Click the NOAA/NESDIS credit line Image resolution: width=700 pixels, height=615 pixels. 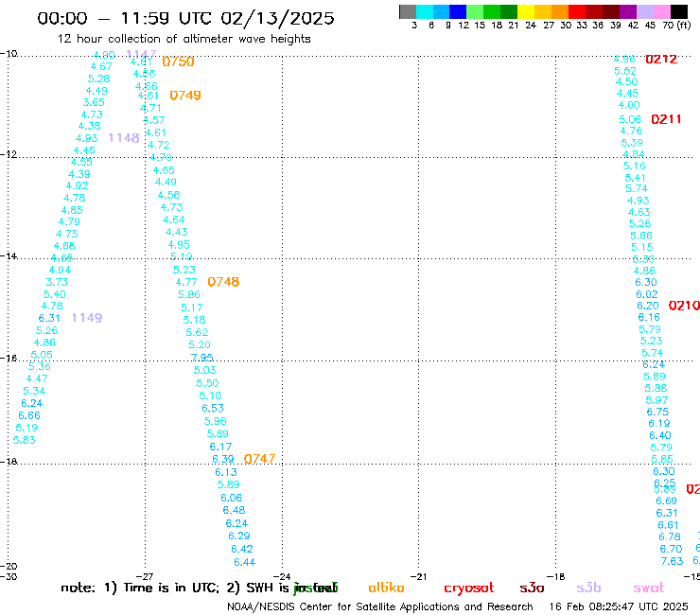(x=380, y=606)
